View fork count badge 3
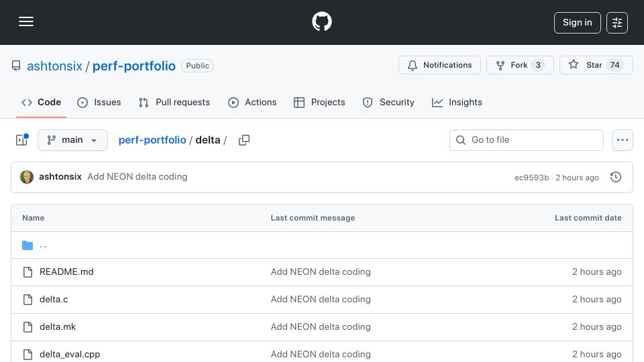The width and height of the screenshot is (644, 362). coord(538,65)
